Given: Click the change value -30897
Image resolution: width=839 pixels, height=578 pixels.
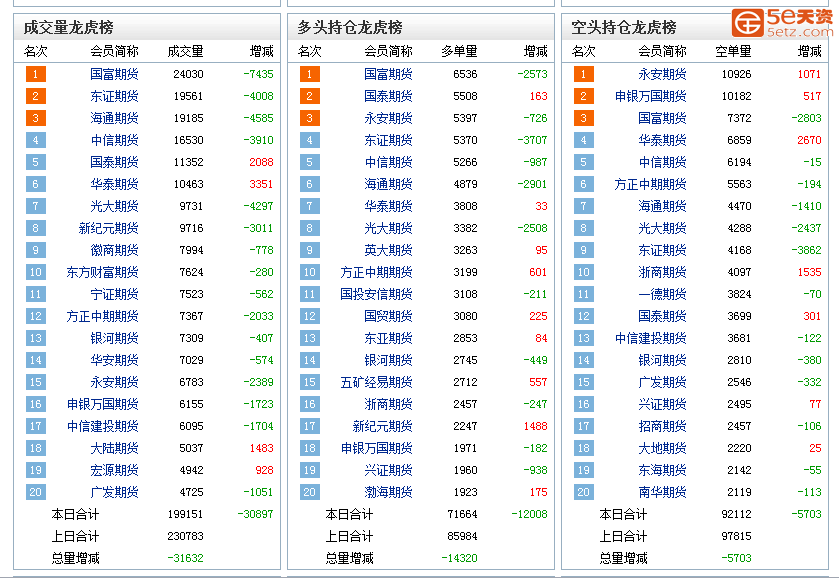Looking at the screenshot, I should pyautogui.click(x=255, y=514).
